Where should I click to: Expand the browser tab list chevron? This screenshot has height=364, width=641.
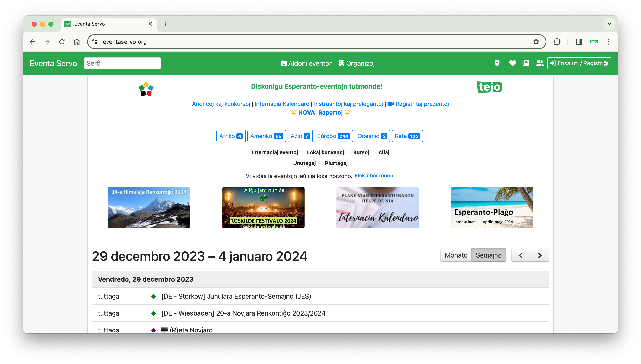[x=609, y=24]
